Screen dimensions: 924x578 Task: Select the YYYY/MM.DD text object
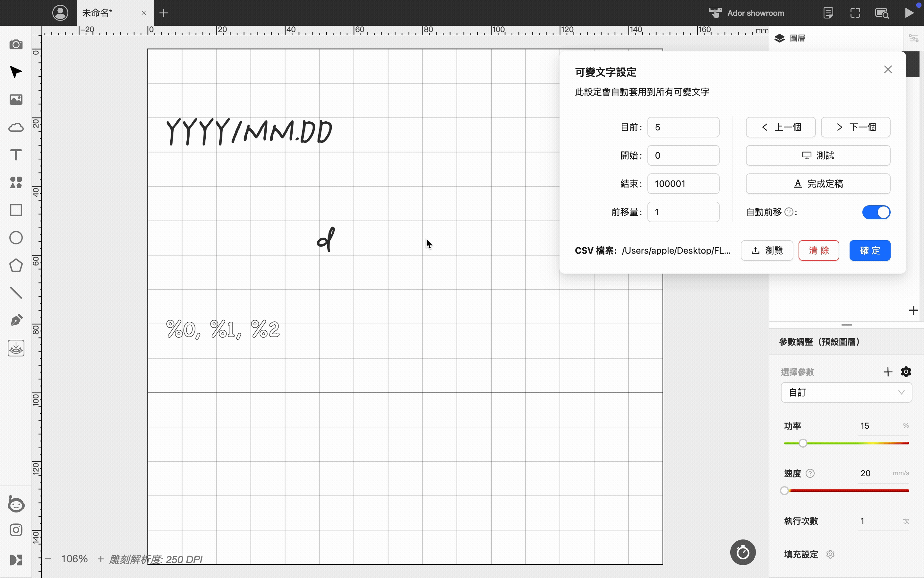pos(249,132)
